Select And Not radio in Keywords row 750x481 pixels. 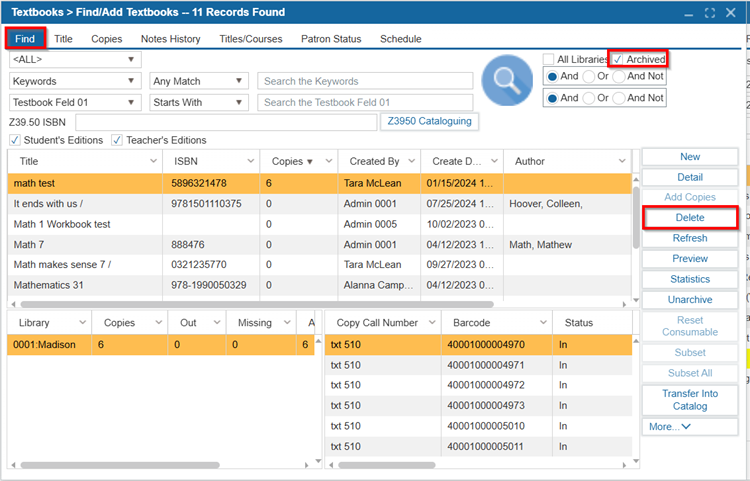[x=619, y=77]
